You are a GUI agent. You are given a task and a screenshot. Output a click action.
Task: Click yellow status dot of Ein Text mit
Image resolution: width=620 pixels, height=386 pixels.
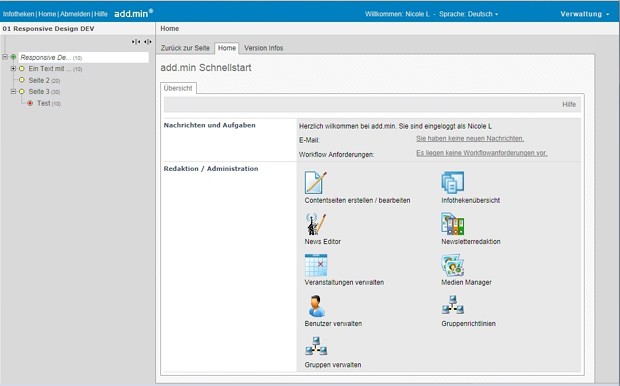(x=22, y=68)
